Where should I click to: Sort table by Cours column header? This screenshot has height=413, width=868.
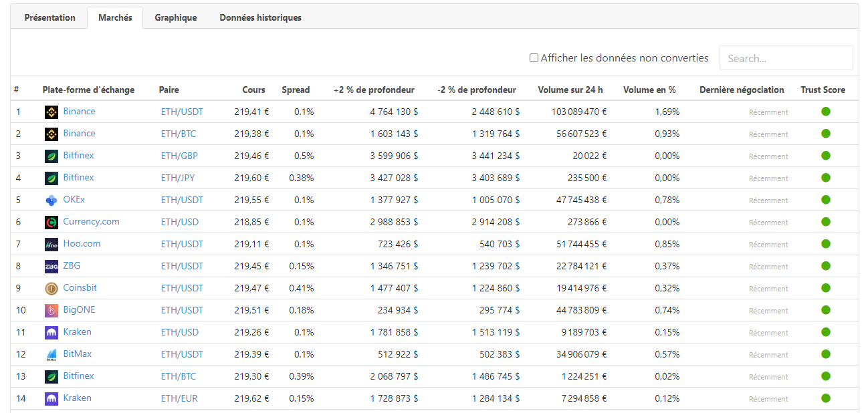(253, 90)
